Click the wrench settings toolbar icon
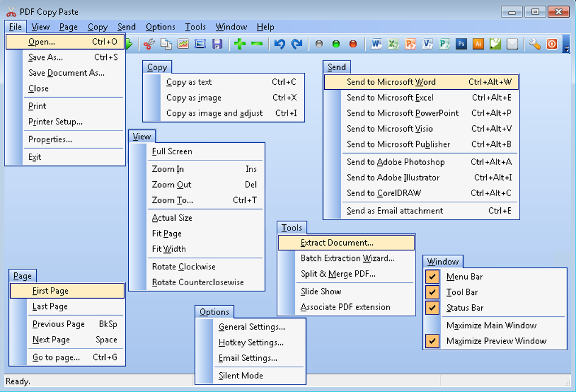 click(x=535, y=44)
